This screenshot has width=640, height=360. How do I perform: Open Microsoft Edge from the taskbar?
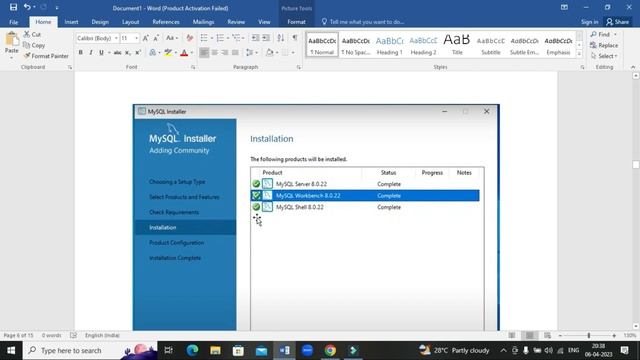pos(192,350)
